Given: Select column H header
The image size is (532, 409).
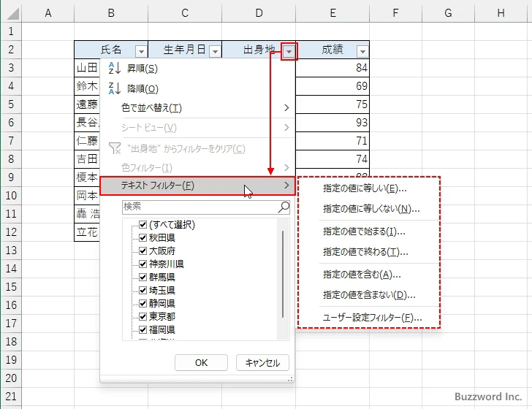Looking at the screenshot, I should point(501,13).
